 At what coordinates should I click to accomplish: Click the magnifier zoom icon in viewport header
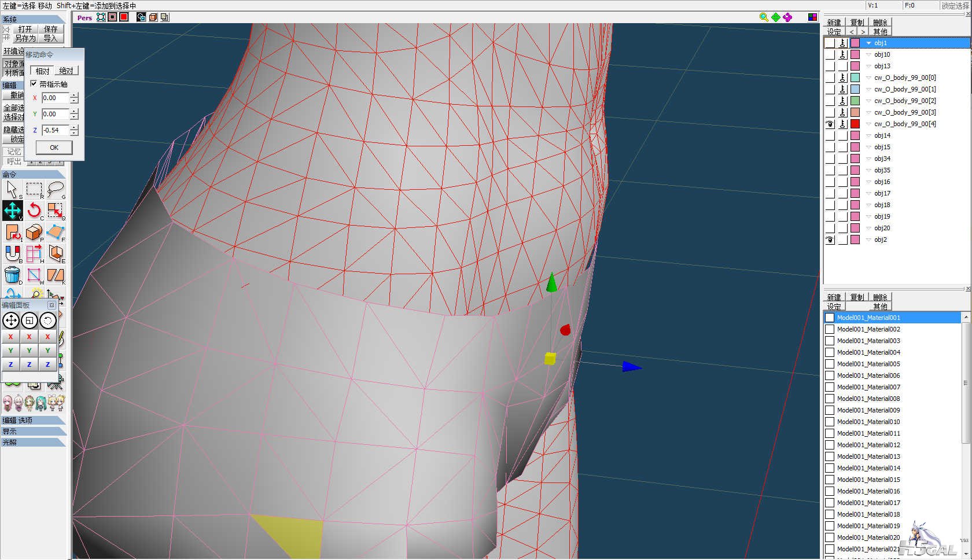(764, 17)
